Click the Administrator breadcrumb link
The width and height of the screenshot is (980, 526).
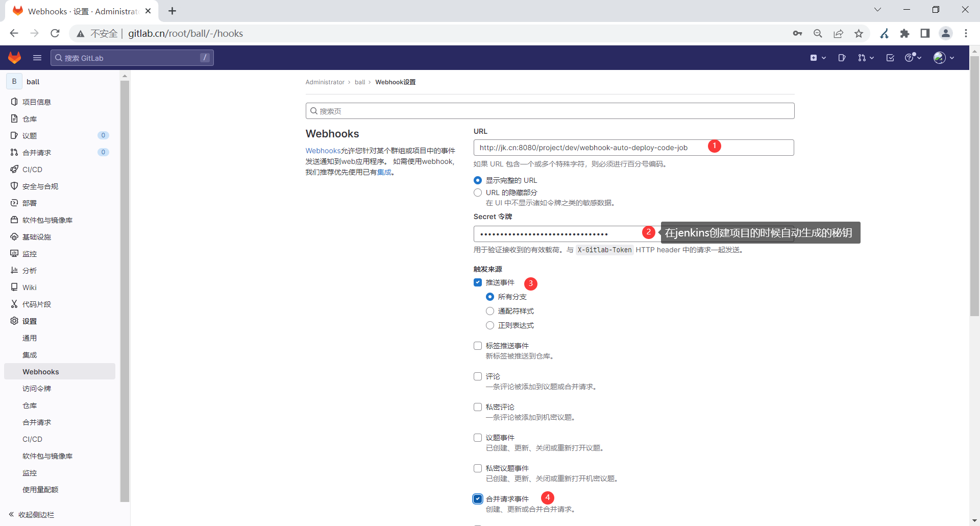[325, 82]
